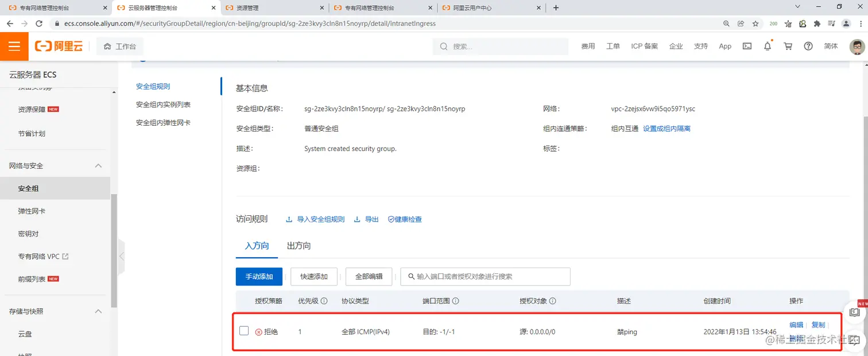Click 导入安全组规则
Image resolution: width=868 pixels, height=356 pixels.
point(315,219)
